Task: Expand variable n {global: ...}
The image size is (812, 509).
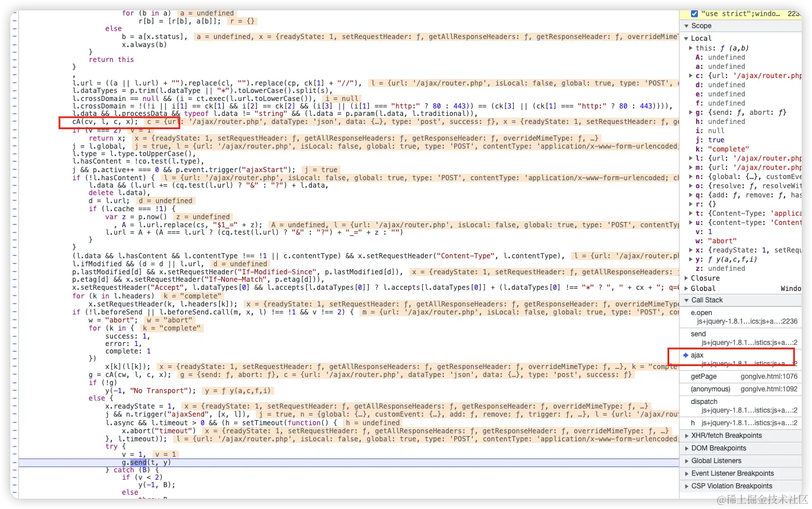Action: pos(691,177)
